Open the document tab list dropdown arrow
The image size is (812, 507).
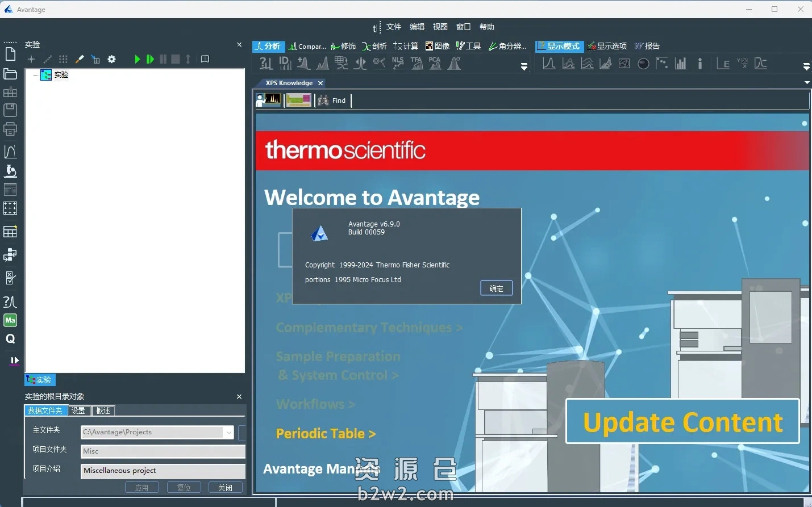[x=806, y=83]
